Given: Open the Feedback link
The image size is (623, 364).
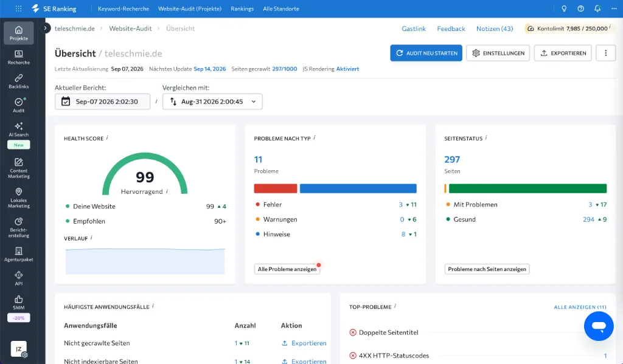Looking at the screenshot, I should pyautogui.click(x=451, y=29).
